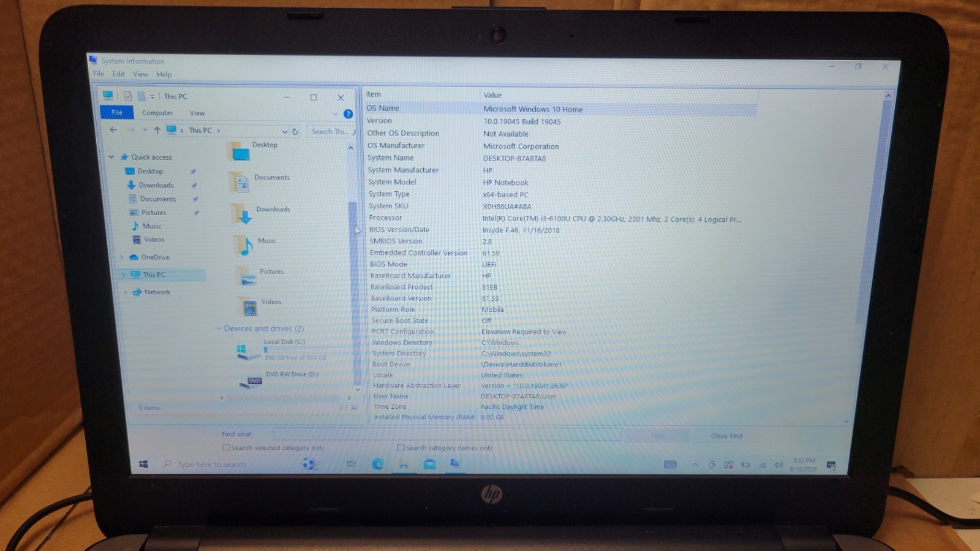
Task: Switch to File Explorer on the taskbar
Action: (404, 464)
